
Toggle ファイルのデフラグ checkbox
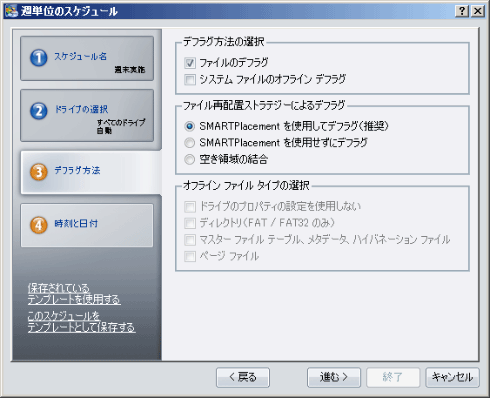[190, 63]
